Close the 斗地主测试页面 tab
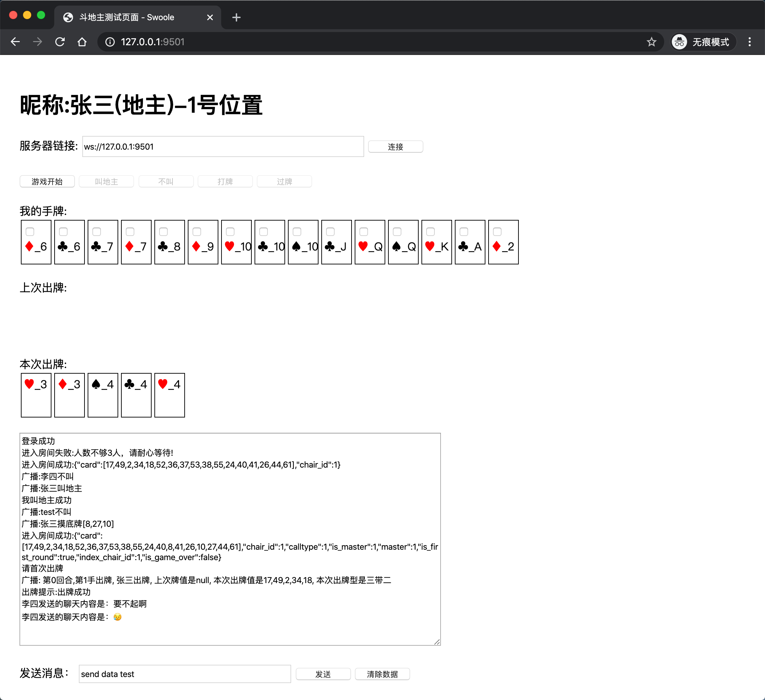765x700 pixels. click(210, 17)
